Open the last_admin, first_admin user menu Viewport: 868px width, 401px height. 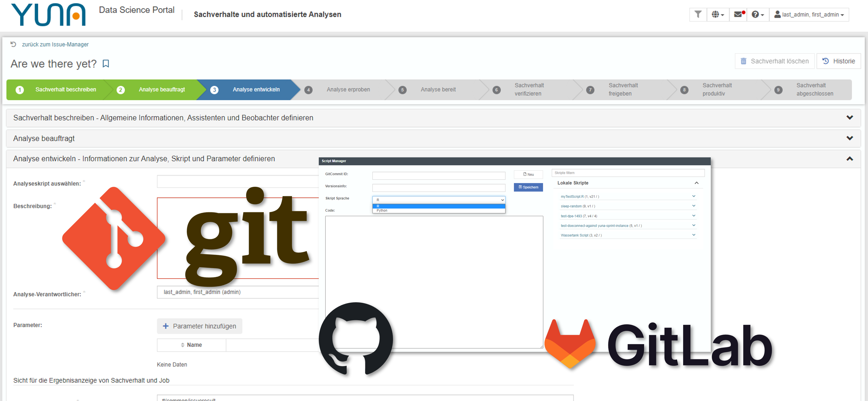tap(809, 14)
